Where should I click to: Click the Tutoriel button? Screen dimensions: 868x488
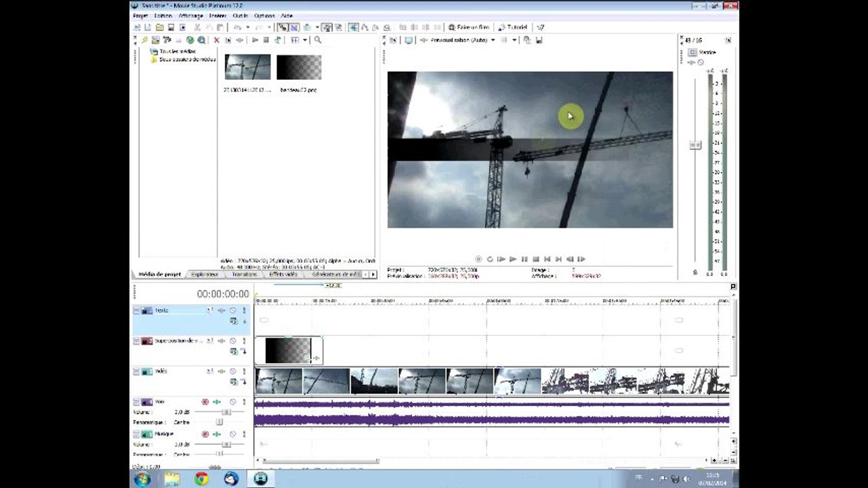coord(512,27)
